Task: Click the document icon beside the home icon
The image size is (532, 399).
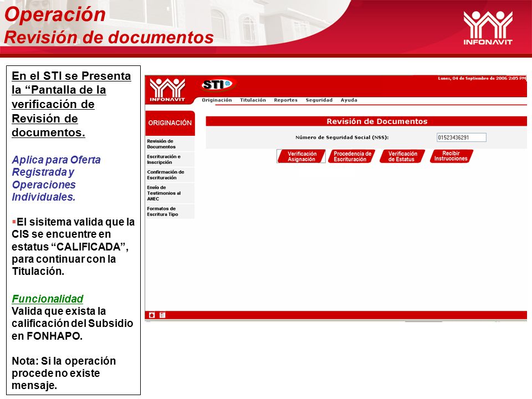Action: (162, 315)
